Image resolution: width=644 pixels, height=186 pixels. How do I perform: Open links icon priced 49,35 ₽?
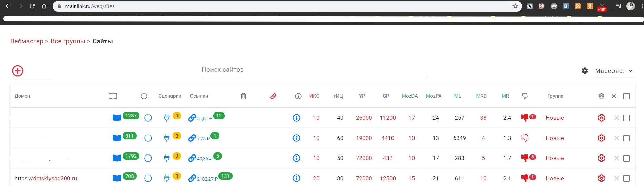coord(192,158)
